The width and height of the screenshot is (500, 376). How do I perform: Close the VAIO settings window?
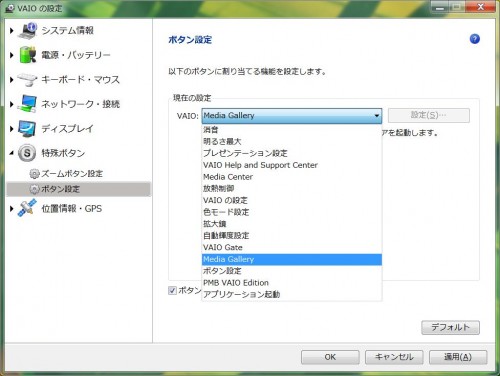[480, 7]
